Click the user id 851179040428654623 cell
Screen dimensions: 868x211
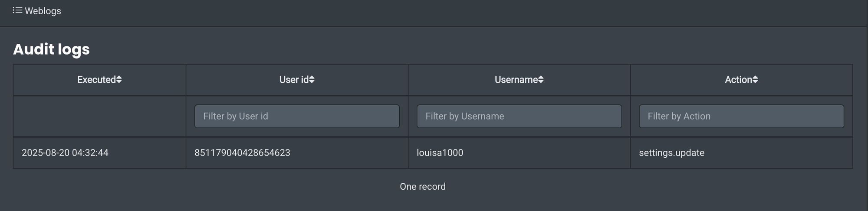coord(242,153)
